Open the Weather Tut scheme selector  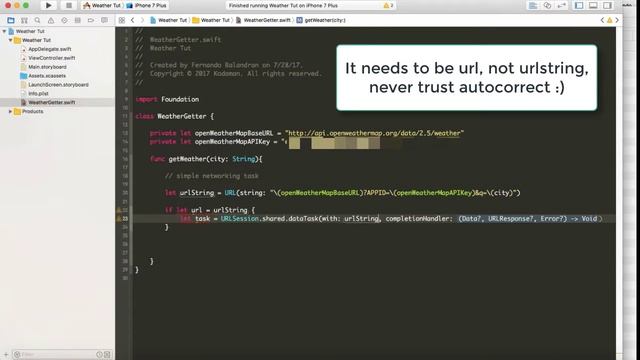coord(102,5)
